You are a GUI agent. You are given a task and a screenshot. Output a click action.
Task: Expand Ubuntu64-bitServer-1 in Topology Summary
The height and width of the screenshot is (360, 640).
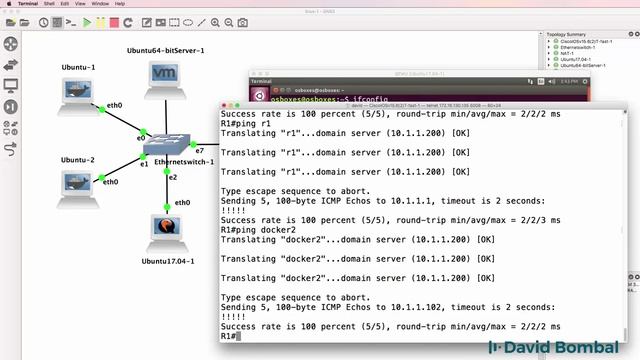(549, 65)
